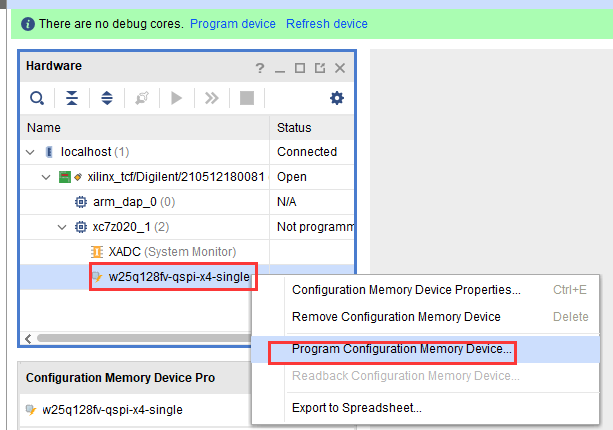Click the Run trigger play icon
Image resolution: width=613 pixels, height=430 pixels.
177,98
